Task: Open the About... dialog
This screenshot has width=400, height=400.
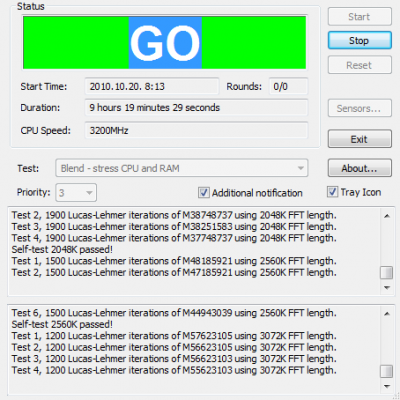Action: coord(359,168)
